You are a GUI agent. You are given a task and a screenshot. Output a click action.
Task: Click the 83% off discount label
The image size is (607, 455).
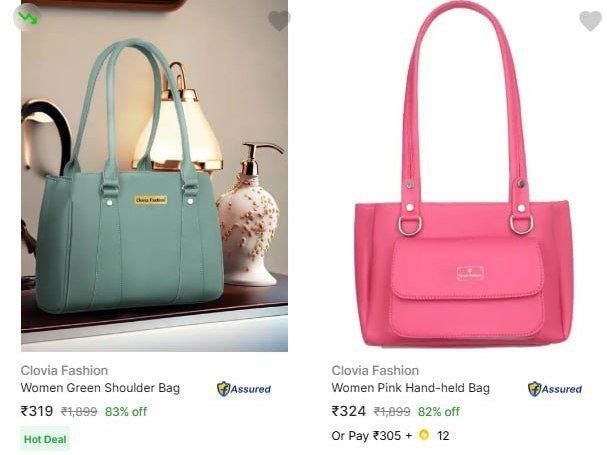click(x=126, y=411)
